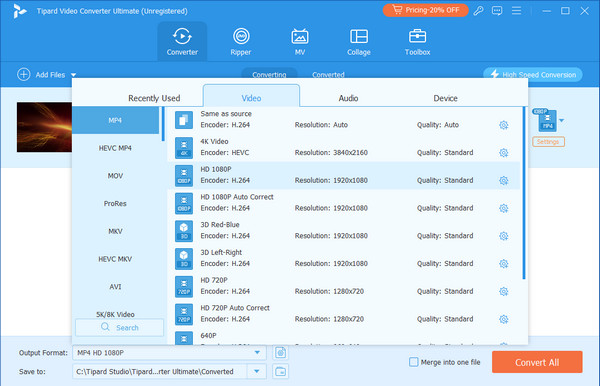Select MOV format category
The image size is (600, 386).
(115, 176)
